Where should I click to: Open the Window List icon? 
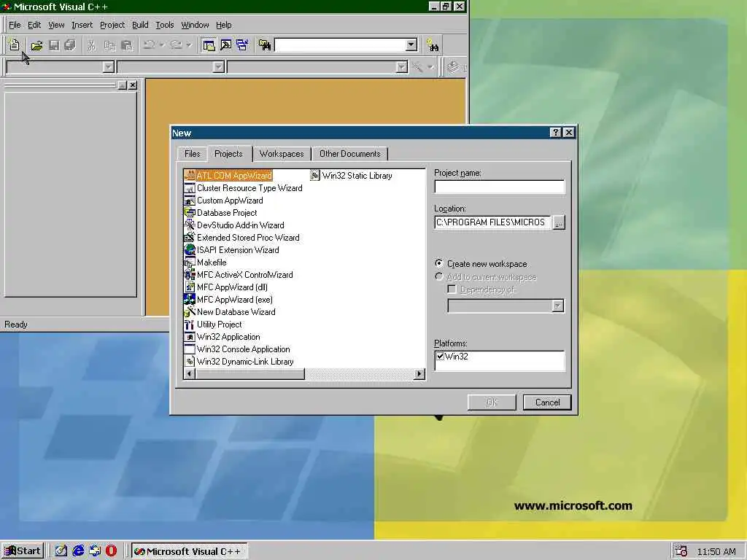pos(242,45)
